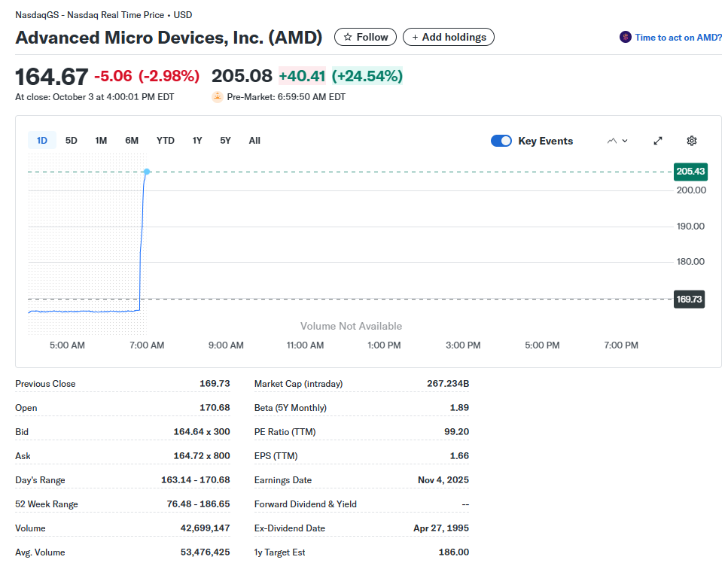Click the star icon in Follow button
The height and width of the screenshot is (569, 728).
pos(348,37)
